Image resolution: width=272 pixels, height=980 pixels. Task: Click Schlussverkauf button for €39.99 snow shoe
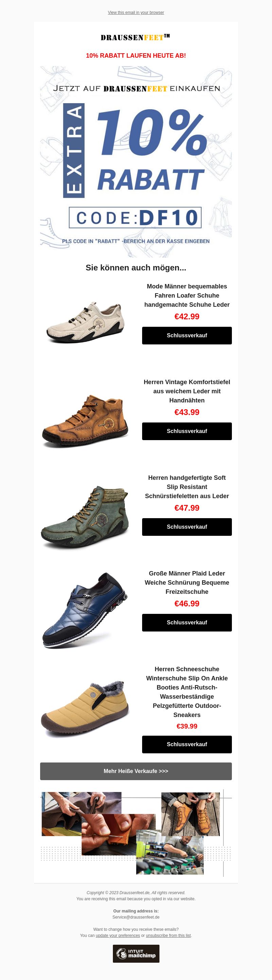pyautogui.click(x=187, y=745)
